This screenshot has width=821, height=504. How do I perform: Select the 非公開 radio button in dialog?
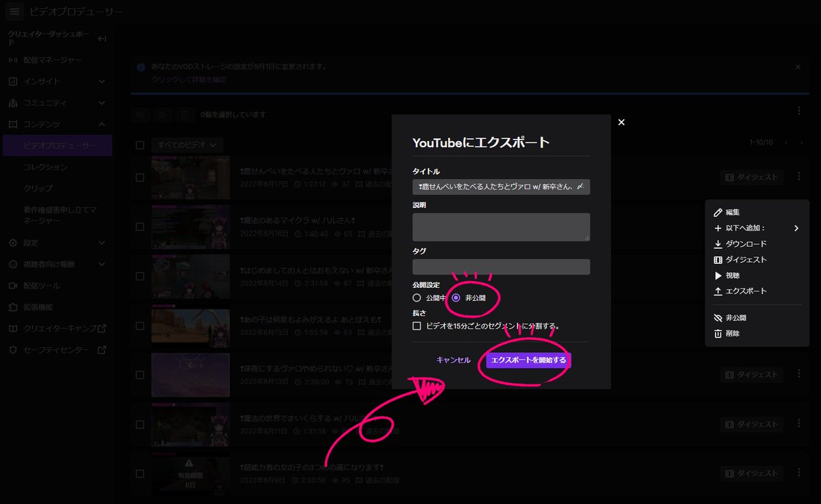tap(456, 298)
